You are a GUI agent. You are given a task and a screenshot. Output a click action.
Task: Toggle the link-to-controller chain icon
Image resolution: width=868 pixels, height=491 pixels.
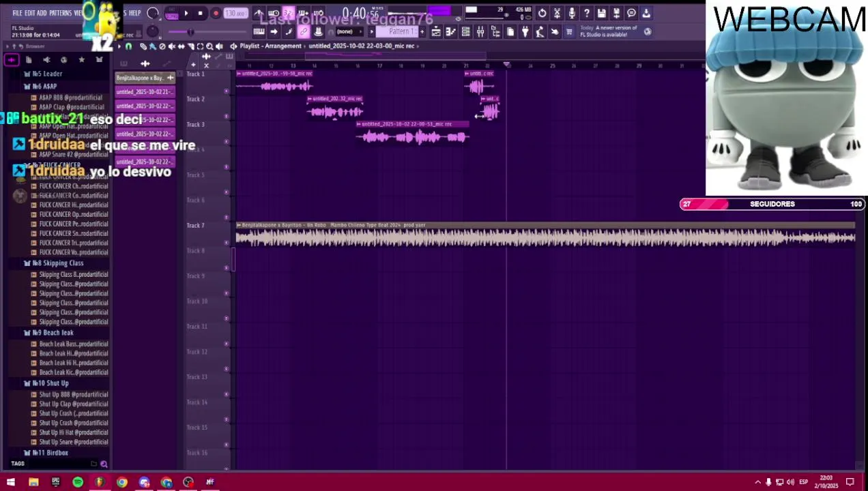(x=304, y=31)
